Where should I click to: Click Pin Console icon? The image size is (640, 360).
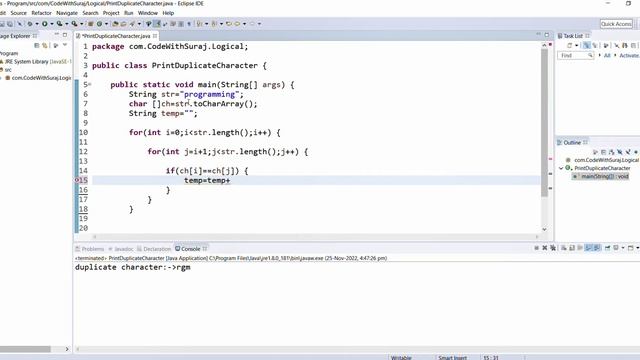607,248
